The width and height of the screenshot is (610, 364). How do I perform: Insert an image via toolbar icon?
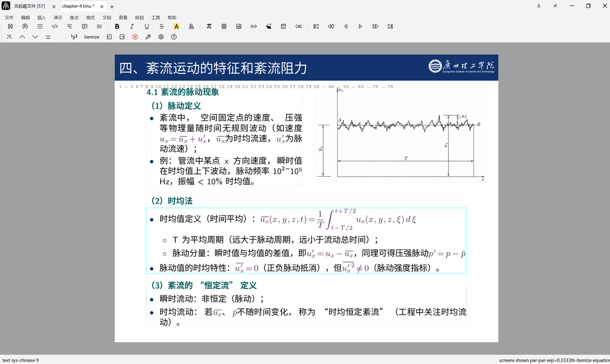pyautogui.click(x=239, y=27)
